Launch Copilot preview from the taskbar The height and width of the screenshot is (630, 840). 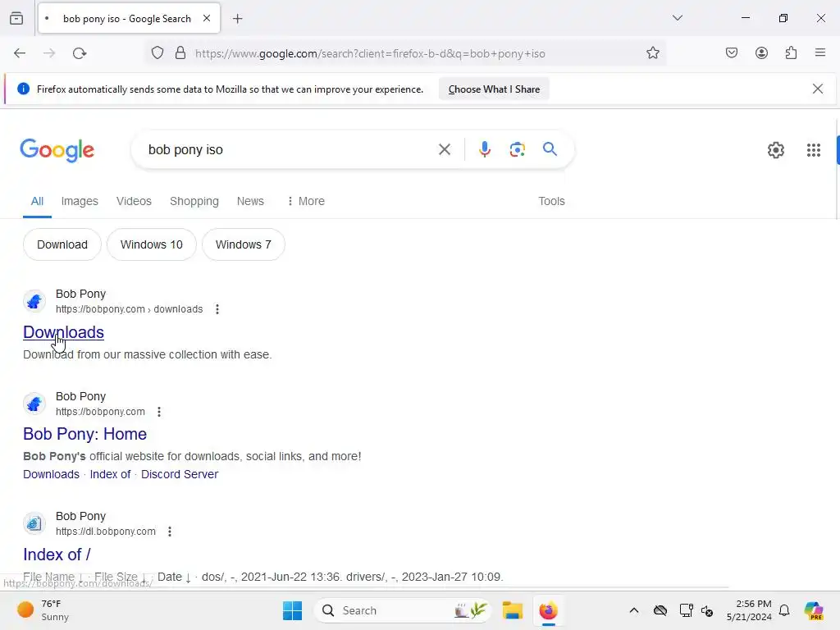814,610
